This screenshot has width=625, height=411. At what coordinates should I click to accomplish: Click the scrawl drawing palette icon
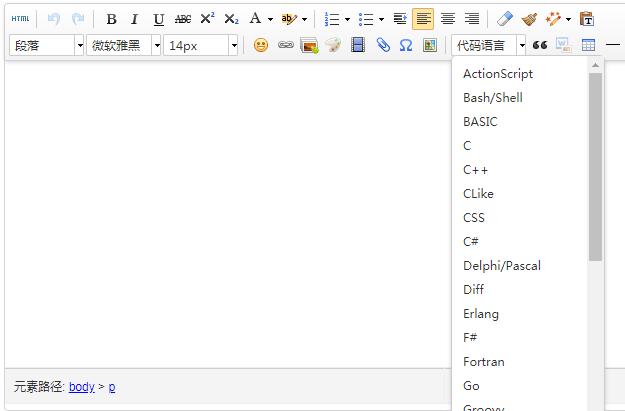tap(333, 45)
